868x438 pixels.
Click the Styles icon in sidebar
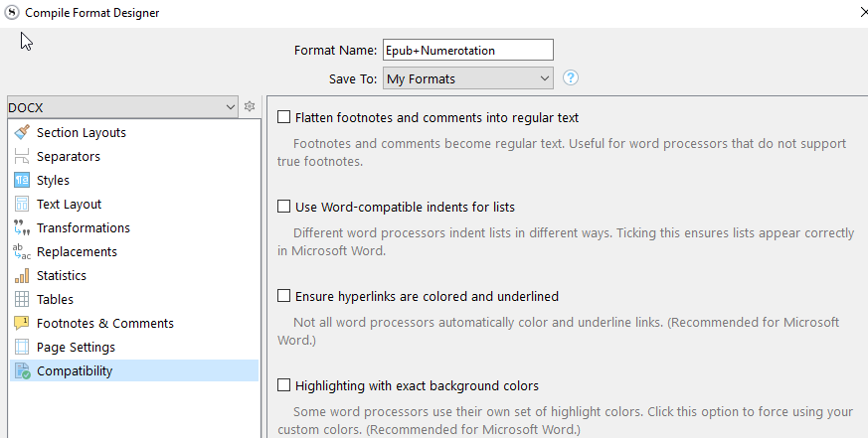pos(21,180)
